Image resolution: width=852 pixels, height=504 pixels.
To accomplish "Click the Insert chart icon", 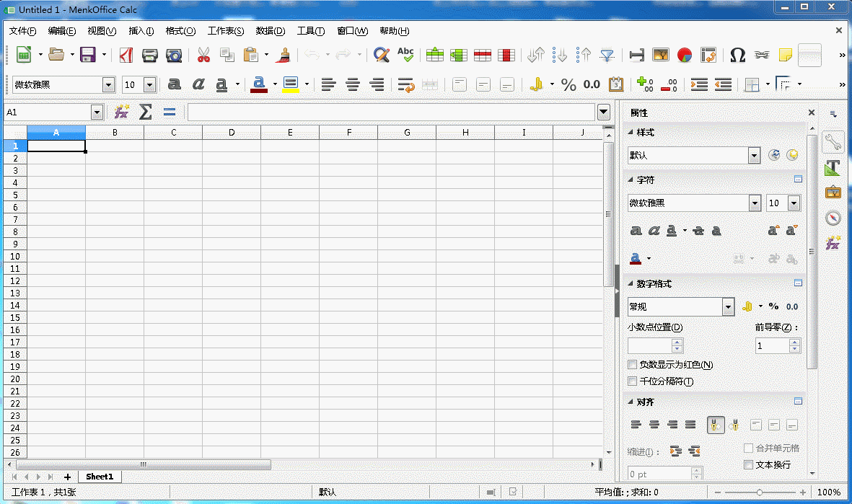I will (685, 55).
